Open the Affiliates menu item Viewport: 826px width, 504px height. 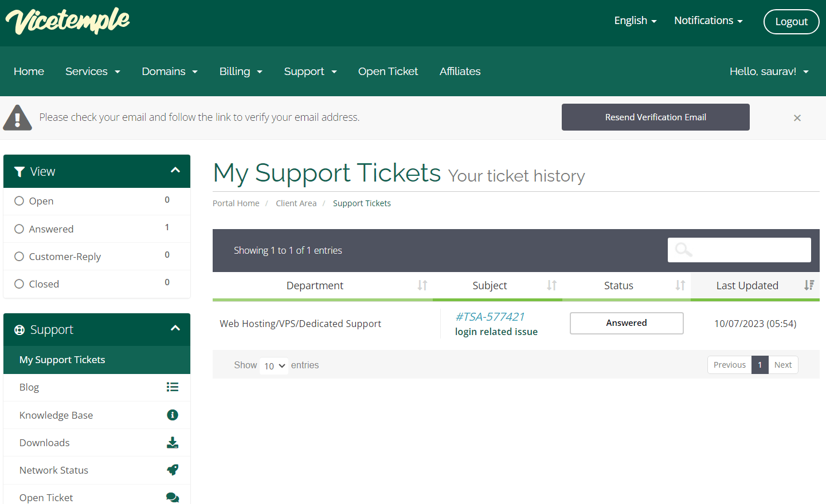(460, 71)
